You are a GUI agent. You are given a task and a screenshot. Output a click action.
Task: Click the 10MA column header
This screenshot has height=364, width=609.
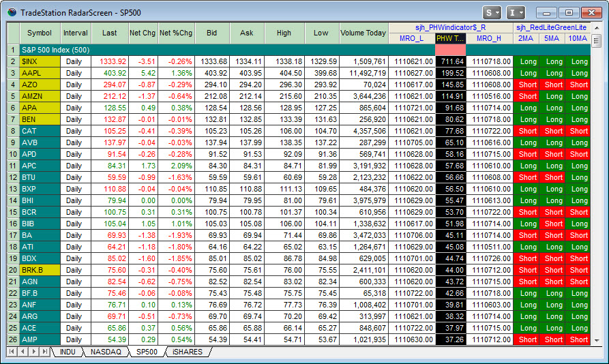coord(578,38)
